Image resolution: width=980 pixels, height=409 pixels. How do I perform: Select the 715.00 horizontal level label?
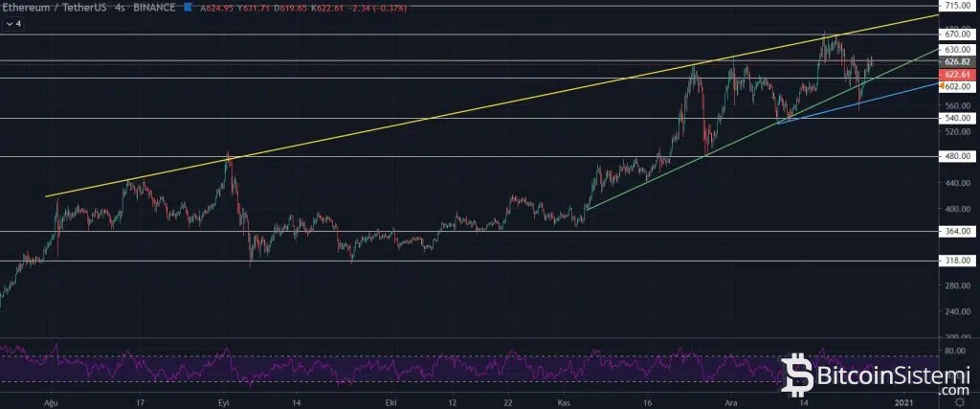click(x=957, y=6)
